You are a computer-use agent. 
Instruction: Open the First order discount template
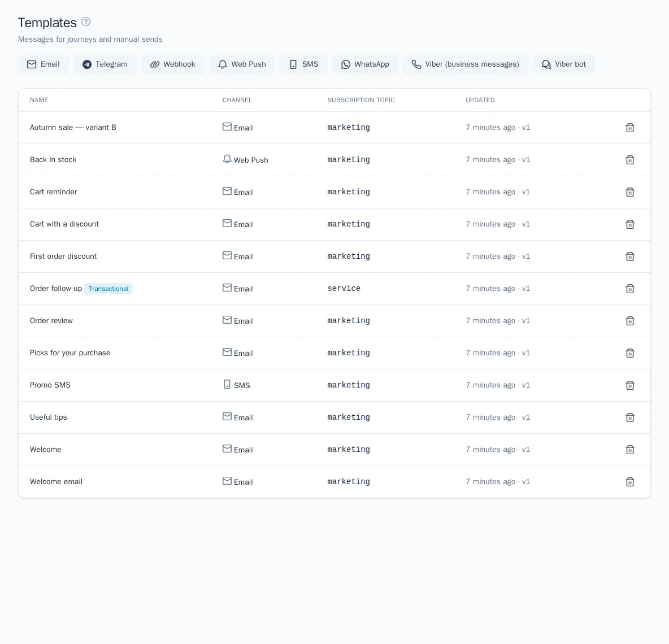(63, 256)
